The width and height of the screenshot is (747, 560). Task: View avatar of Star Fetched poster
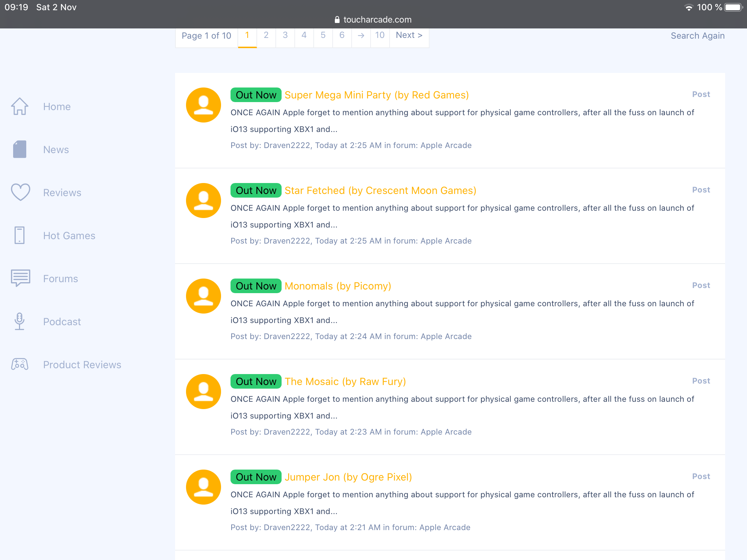click(x=204, y=201)
